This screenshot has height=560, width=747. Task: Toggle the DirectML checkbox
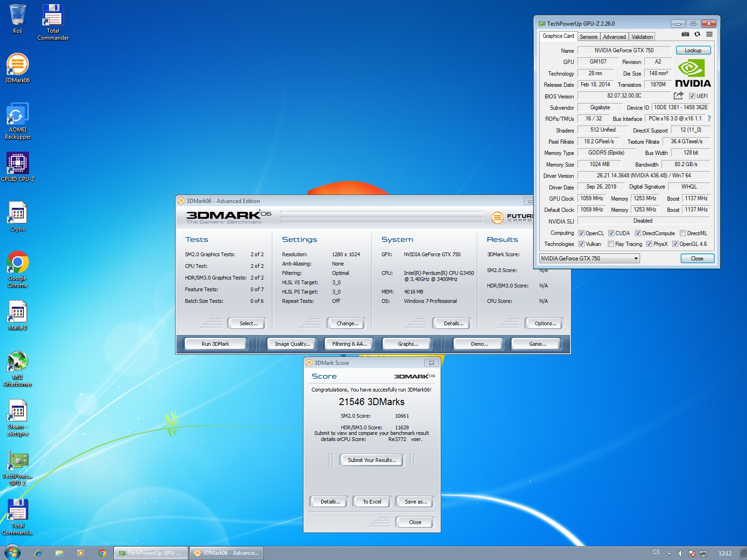pos(683,233)
